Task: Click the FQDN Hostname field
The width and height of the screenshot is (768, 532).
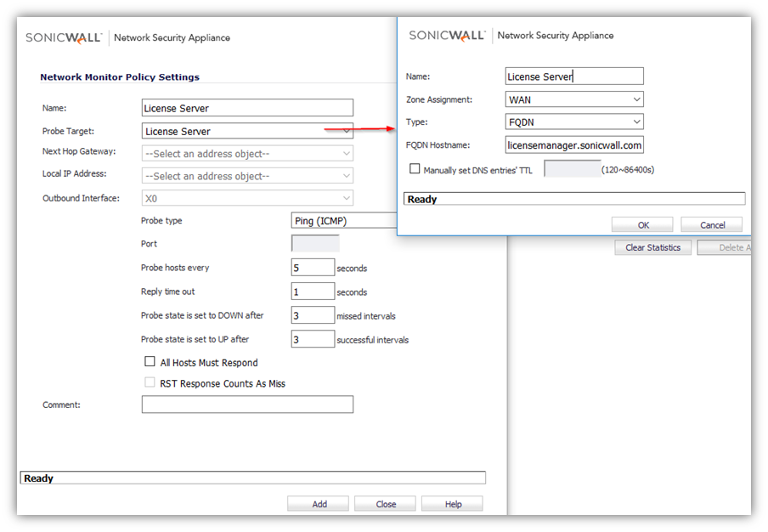Action: tap(574, 145)
